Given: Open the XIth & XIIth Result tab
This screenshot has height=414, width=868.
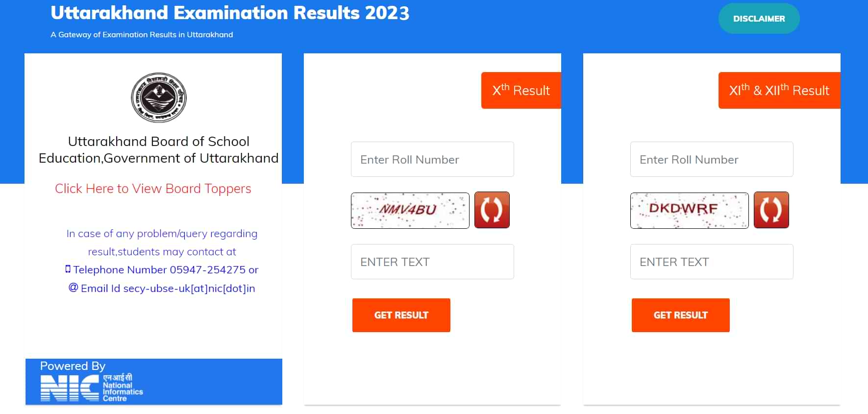Looking at the screenshot, I should (779, 90).
